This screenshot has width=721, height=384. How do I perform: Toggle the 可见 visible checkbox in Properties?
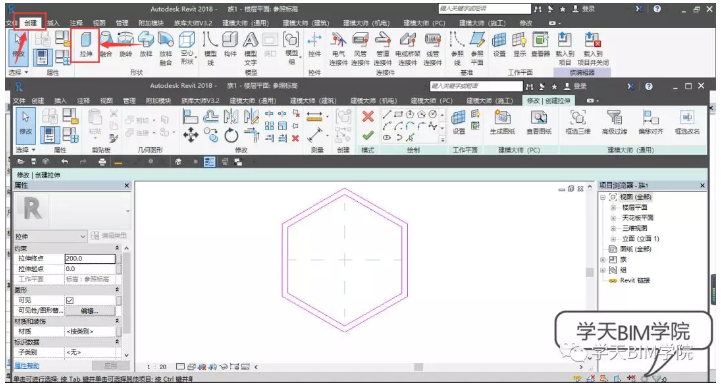pos(70,300)
